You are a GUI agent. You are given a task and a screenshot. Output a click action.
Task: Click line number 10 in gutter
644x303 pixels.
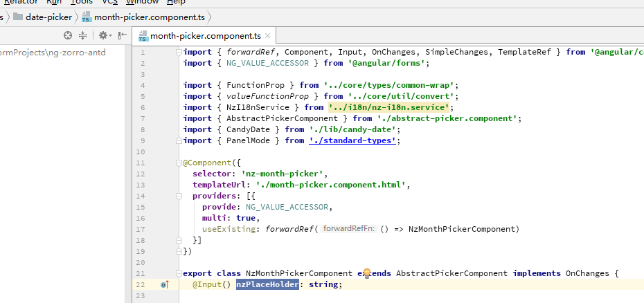pyautogui.click(x=141, y=151)
